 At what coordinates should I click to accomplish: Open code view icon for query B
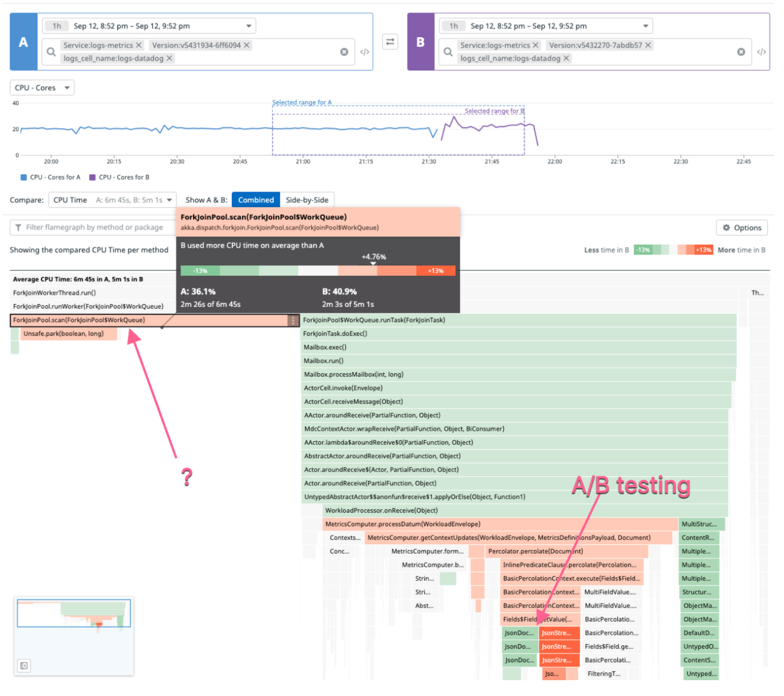coord(761,52)
